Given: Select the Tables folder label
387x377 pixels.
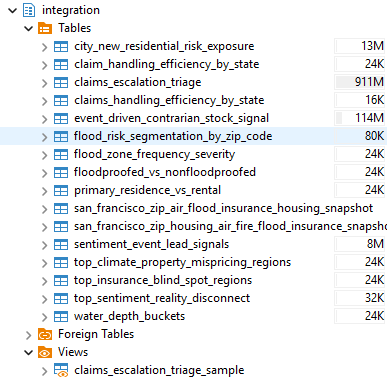Looking at the screenshot, I should click(74, 28).
